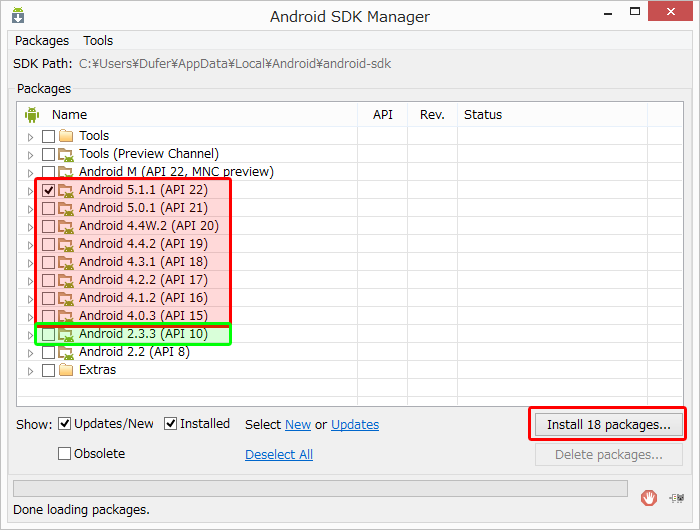Expand the Android 5.0.1 (API 21) node
Viewport: 700px width, 530px height.
tap(30, 209)
